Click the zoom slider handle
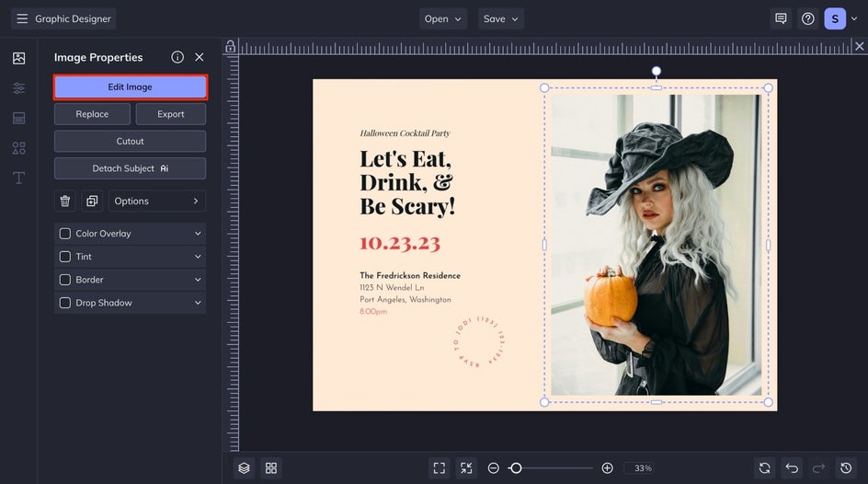The image size is (868, 484). pos(516,468)
